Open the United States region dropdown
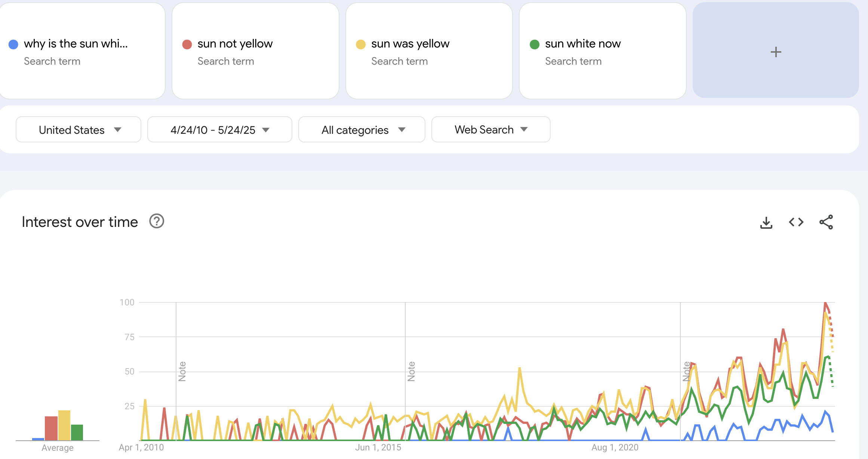The image size is (868, 459). coord(79,130)
